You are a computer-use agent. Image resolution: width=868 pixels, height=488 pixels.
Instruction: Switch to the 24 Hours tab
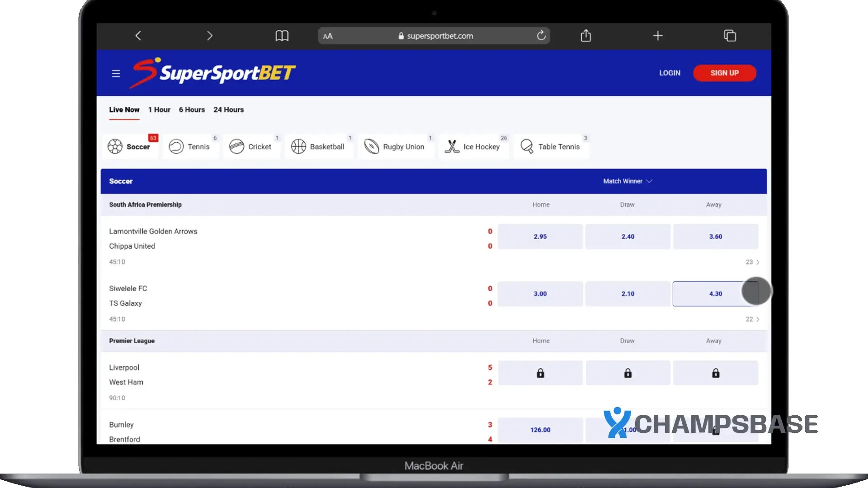(x=228, y=110)
